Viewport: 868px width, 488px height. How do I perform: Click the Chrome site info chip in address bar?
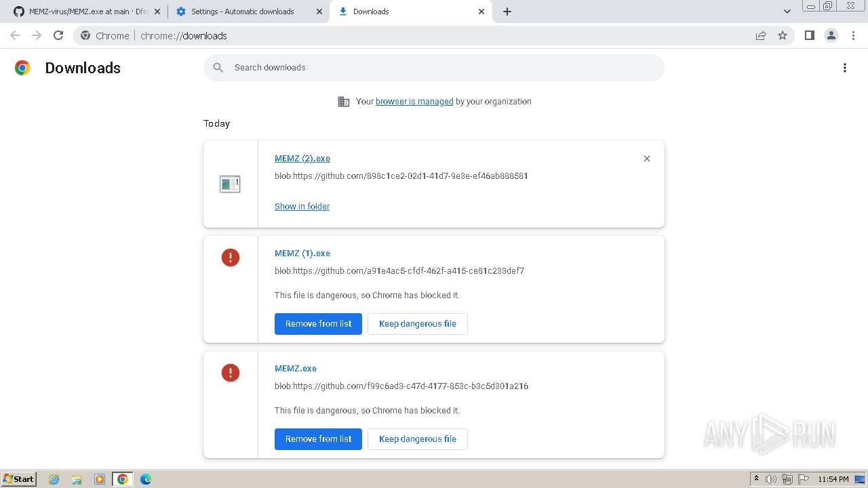(x=104, y=35)
